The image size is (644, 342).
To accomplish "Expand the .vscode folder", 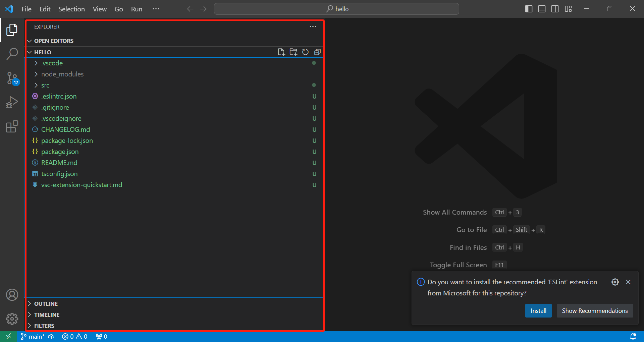I will pyautogui.click(x=174, y=63).
